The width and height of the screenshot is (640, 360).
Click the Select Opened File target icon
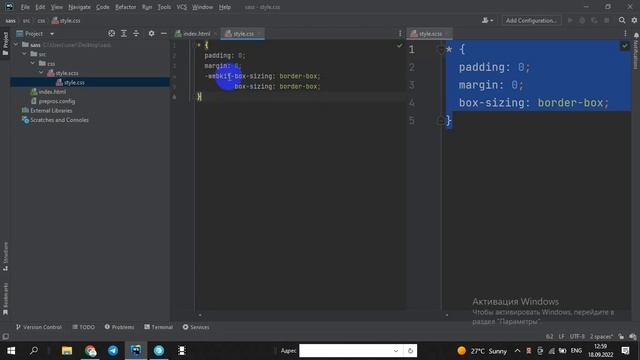click(111, 33)
